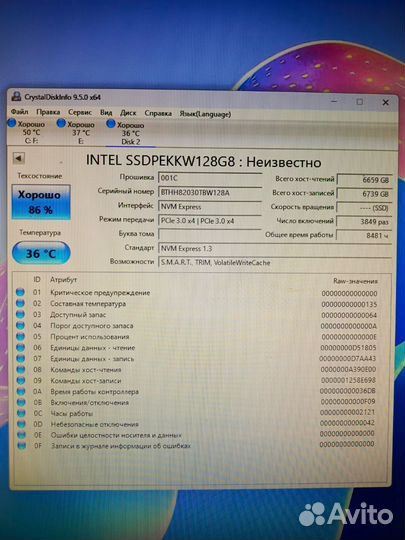Screen dimensions: 405x540
Task: Open the Диск menu
Action: click(128, 113)
